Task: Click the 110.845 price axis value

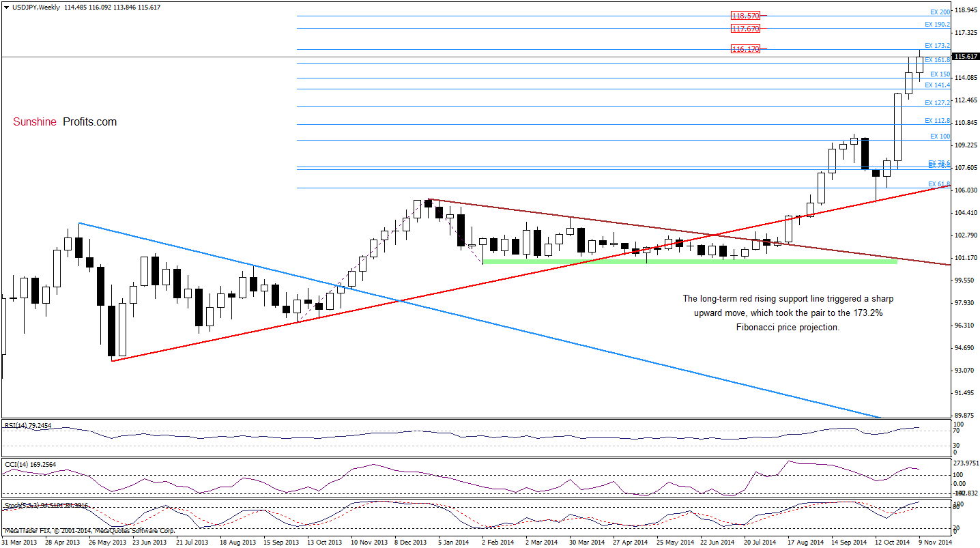Action: pos(966,123)
